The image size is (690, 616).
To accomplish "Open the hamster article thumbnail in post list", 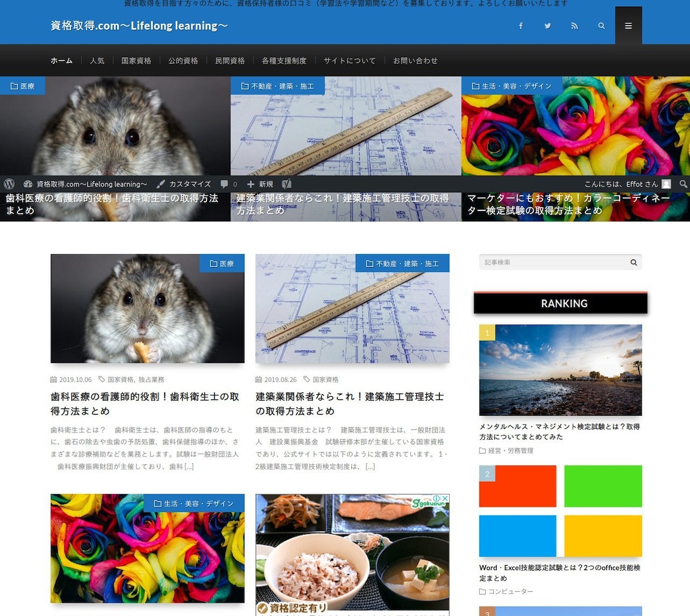I will coord(148,308).
